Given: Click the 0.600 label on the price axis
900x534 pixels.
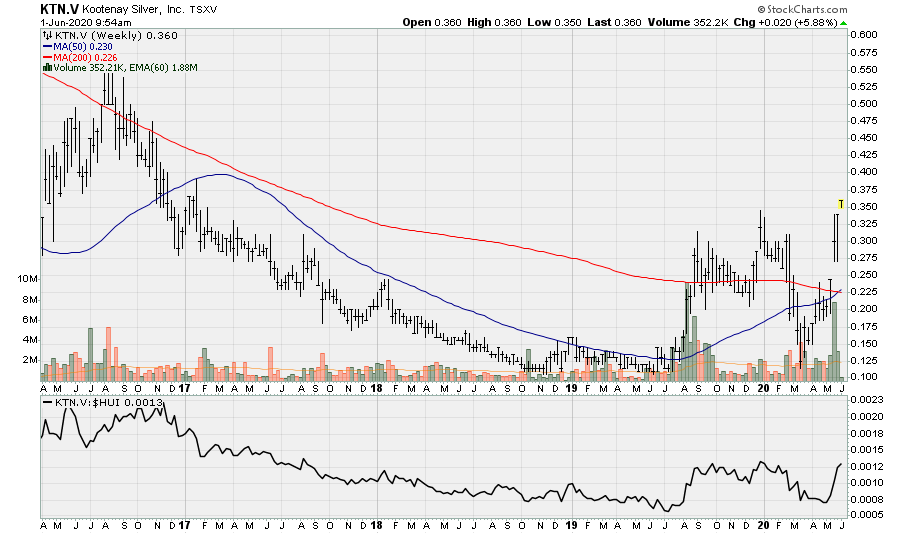Looking at the screenshot, I should tap(864, 34).
